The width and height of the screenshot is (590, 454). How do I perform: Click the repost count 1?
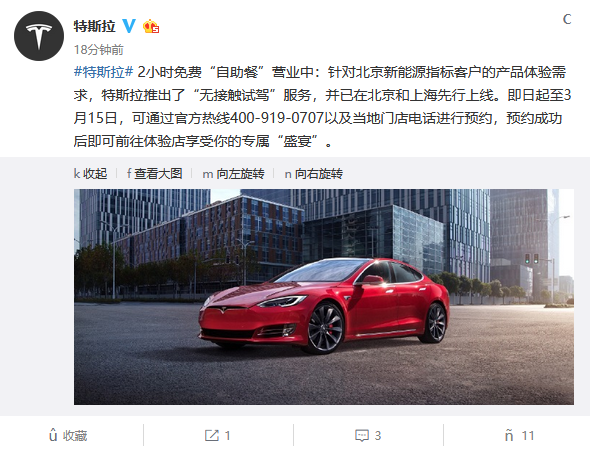[x=228, y=436]
